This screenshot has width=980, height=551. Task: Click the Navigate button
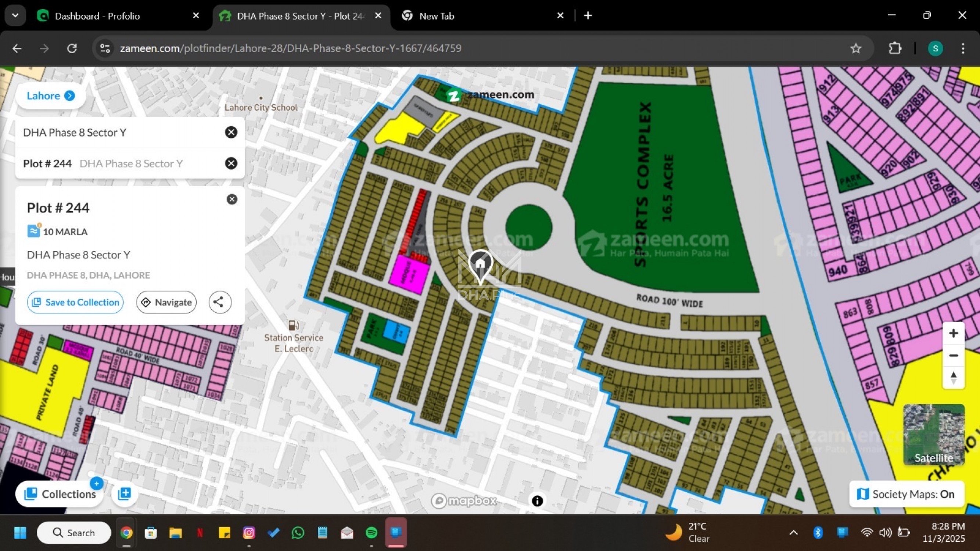[166, 302]
